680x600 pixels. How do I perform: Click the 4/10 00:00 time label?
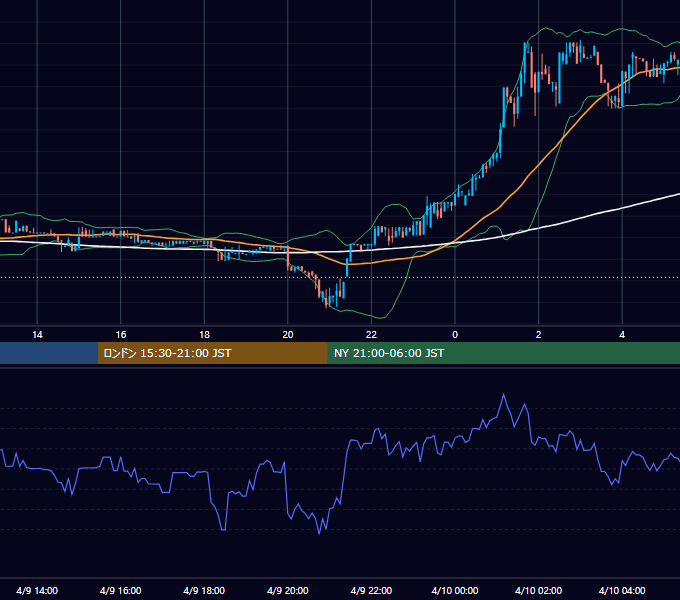(455, 590)
